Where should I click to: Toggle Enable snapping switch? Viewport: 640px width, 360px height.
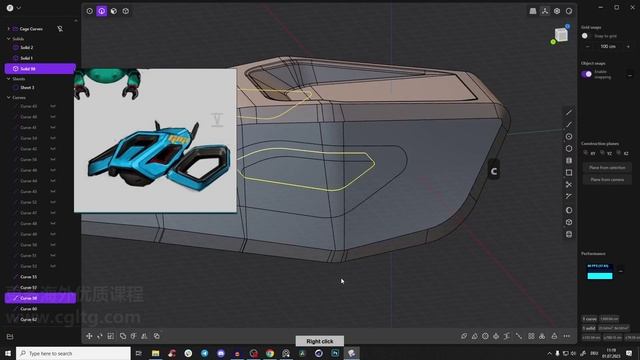tap(587, 74)
